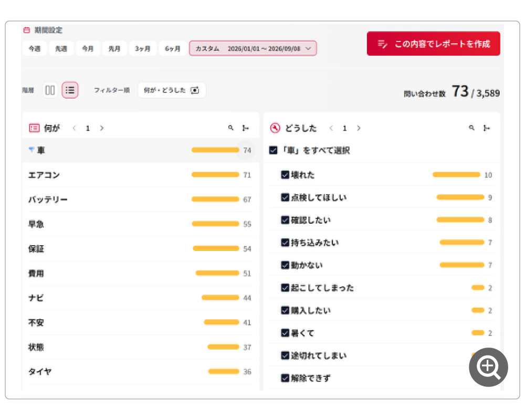Uncheck the 途切れてしまい checkbox
Image resolution: width=525 pixels, height=420 pixels.
point(285,355)
